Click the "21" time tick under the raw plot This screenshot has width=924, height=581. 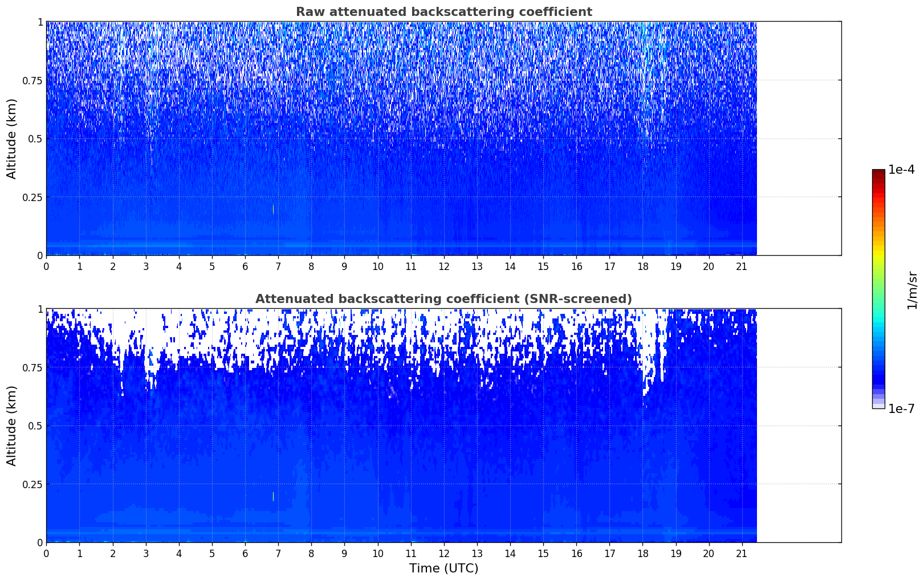click(x=742, y=266)
